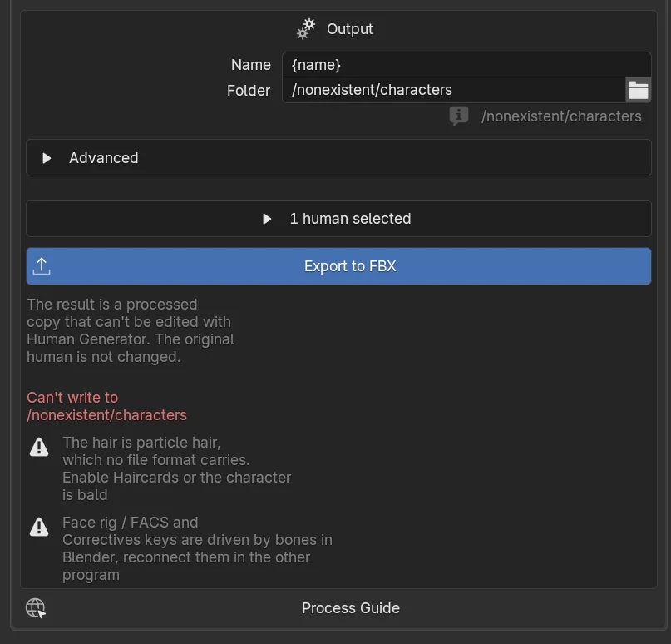Click the Folder label
The width and height of the screenshot is (671, 644).
click(x=249, y=91)
